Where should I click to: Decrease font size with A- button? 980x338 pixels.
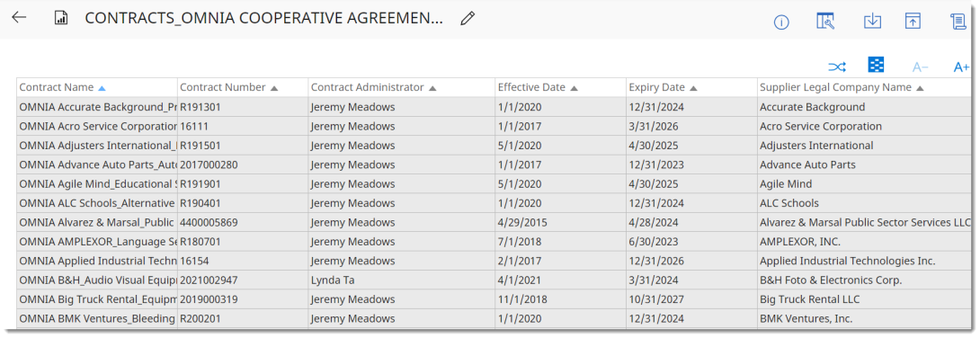pyautogui.click(x=920, y=67)
